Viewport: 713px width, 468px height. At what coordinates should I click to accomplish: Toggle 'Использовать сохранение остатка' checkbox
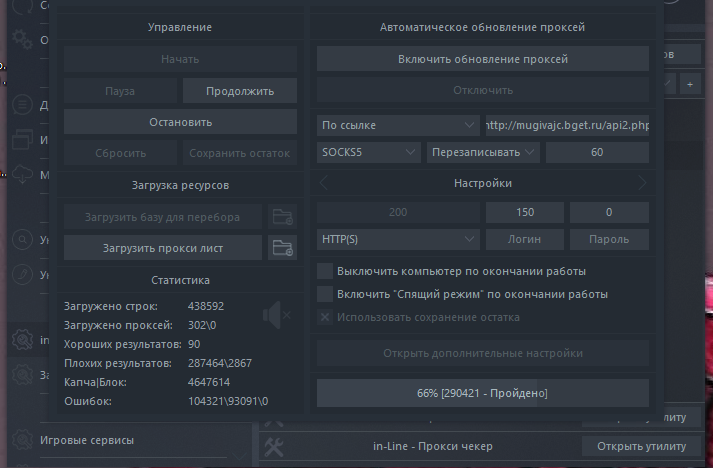coord(324,317)
